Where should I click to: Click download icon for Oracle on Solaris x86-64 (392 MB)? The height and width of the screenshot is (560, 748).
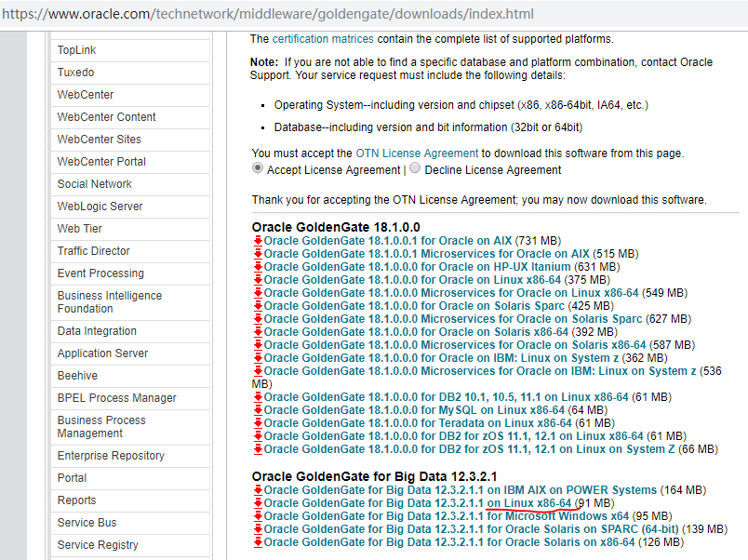coord(258,332)
